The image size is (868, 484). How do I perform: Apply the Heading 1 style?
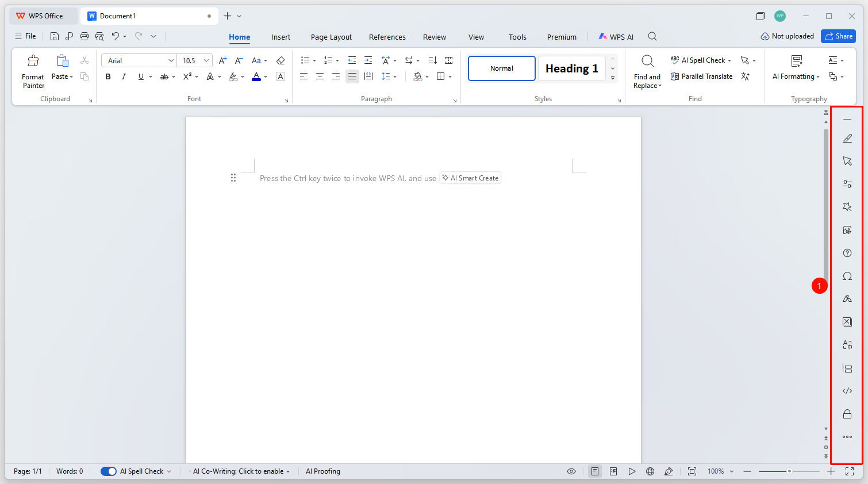pos(572,68)
